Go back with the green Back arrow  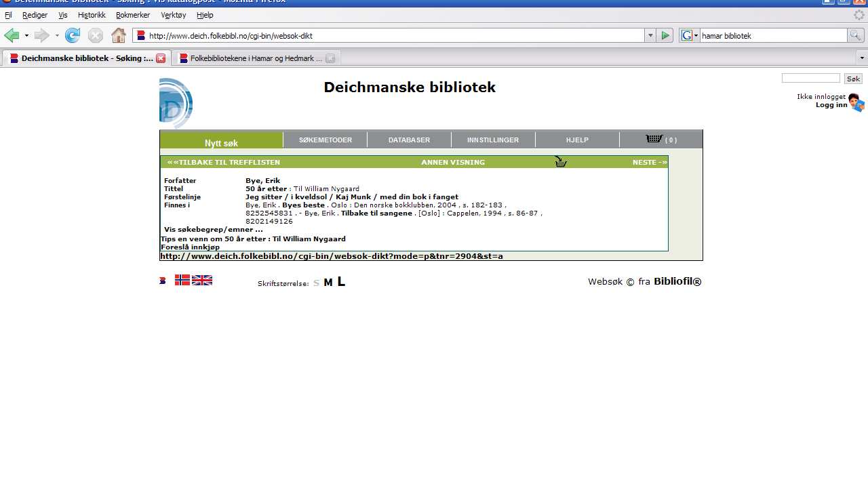click(12, 35)
